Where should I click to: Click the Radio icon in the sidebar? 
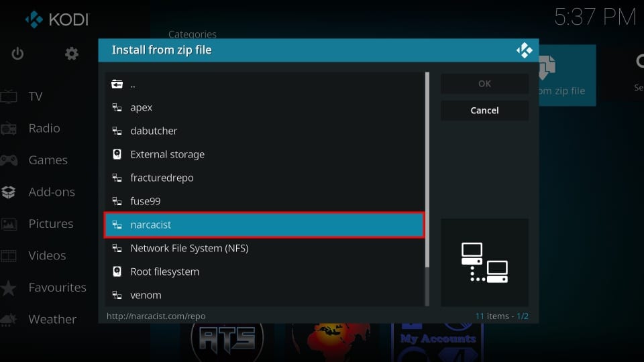pos(9,129)
